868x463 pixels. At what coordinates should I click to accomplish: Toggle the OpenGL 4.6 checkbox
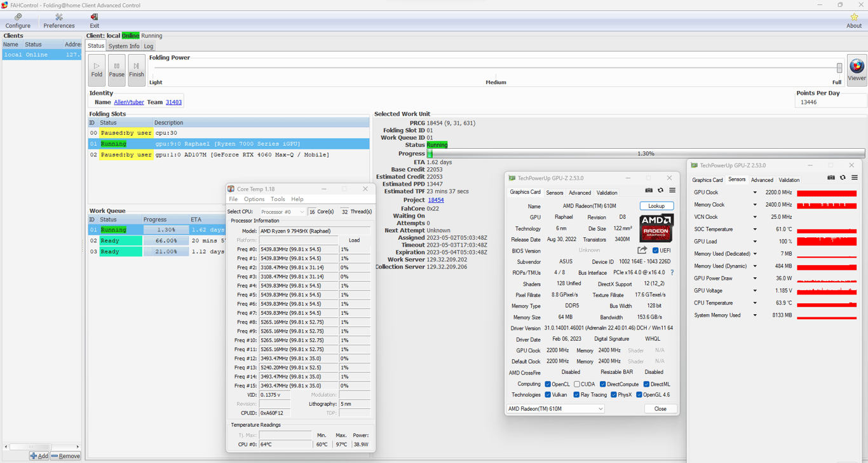tap(639, 395)
